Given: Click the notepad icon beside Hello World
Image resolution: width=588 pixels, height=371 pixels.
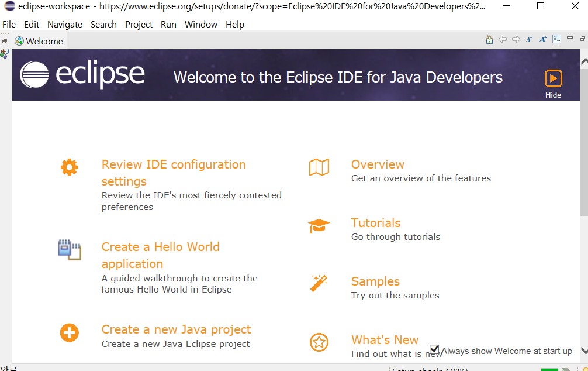Looking at the screenshot, I should click(x=70, y=250).
